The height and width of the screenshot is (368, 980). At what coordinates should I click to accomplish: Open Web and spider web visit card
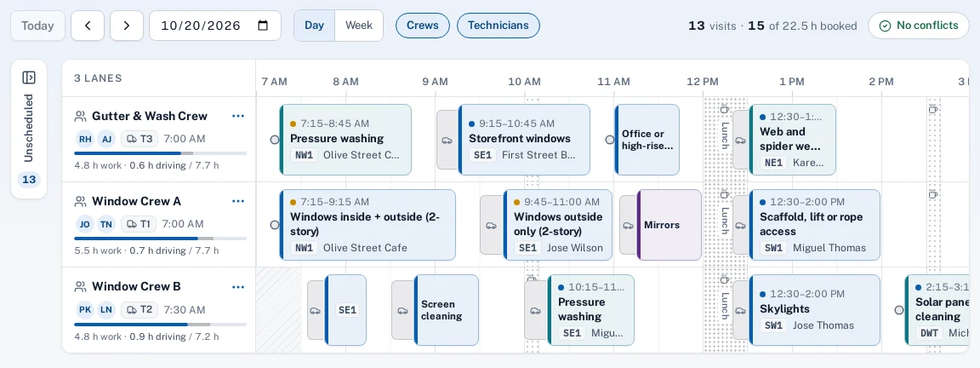tap(793, 140)
